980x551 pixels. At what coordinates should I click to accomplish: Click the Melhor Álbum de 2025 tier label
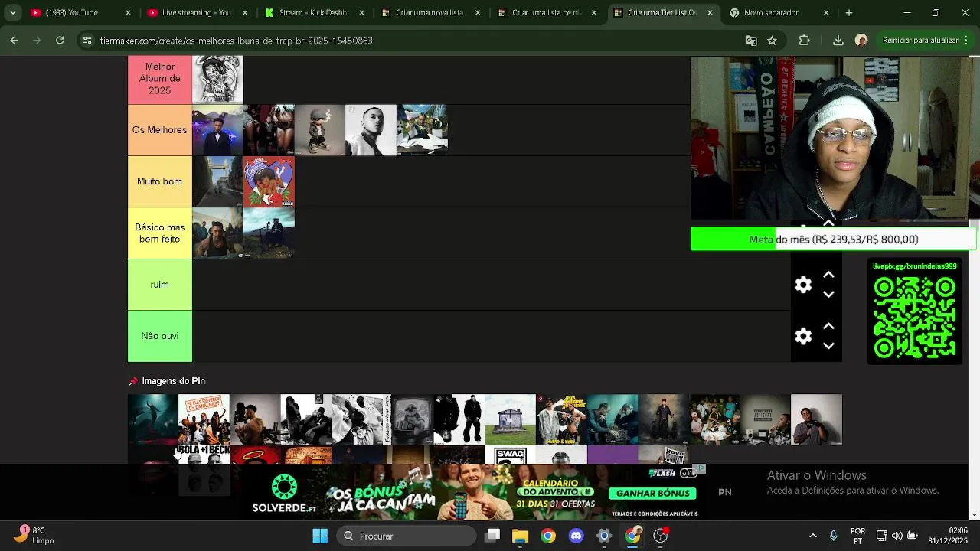(159, 78)
